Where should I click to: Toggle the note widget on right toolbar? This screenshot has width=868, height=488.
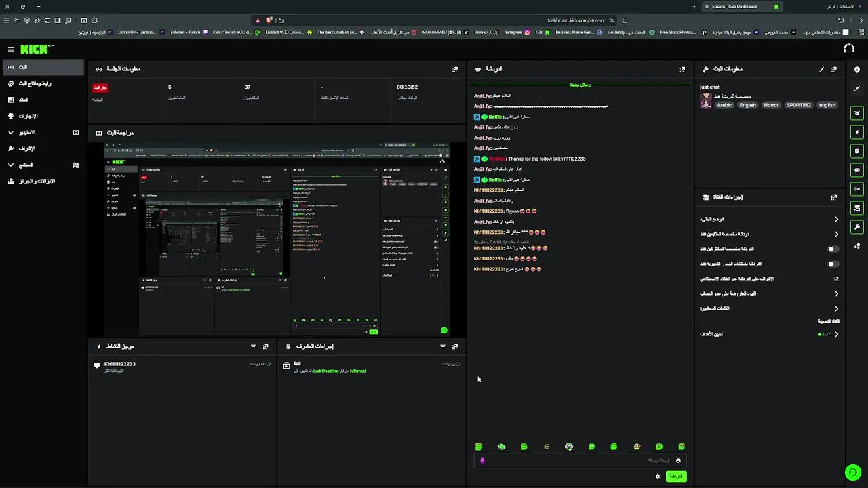pyautogui.click(x=857, y=151)
